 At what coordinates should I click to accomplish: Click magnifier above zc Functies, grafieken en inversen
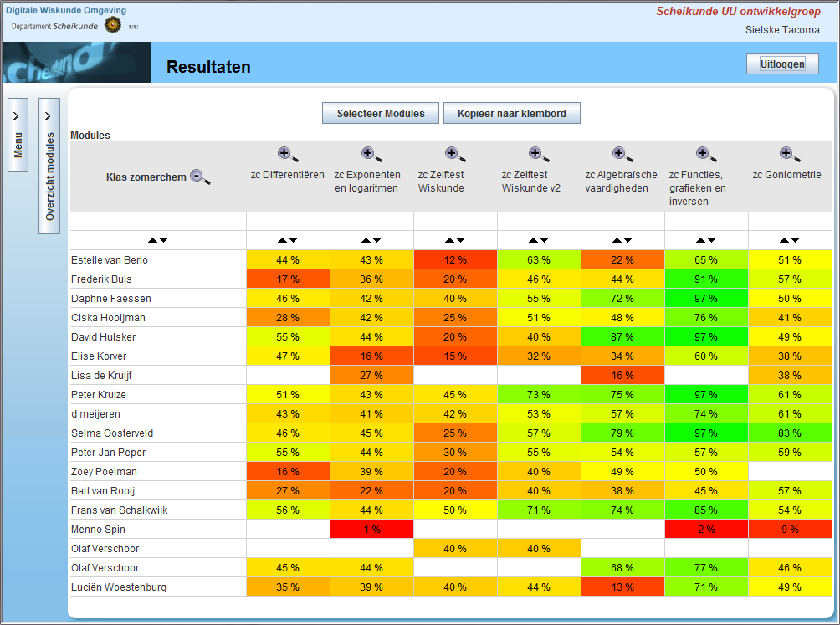pyautogui.click(x=706, y=154)
